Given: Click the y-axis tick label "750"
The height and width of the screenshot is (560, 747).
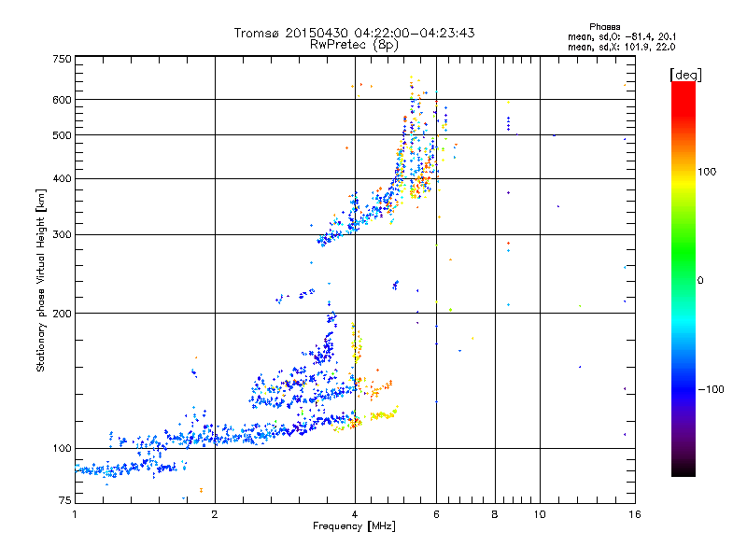Looking at the screenshot, I should click(62, 59).
